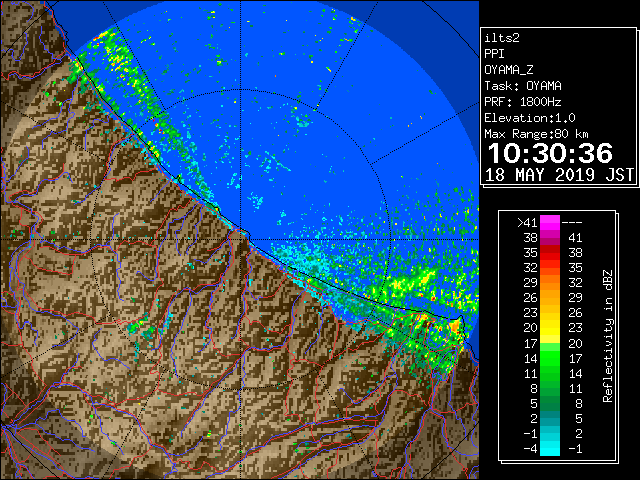This screenshot has width=640, height=480.
Task: Pick the cyan swatch for -4 to -1 dBZ
Action: pos(550,448)
